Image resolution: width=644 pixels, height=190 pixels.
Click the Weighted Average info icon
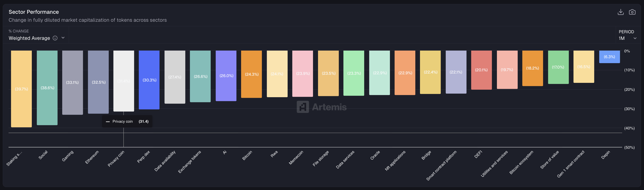pyautogui.click(x=55, y=38)
